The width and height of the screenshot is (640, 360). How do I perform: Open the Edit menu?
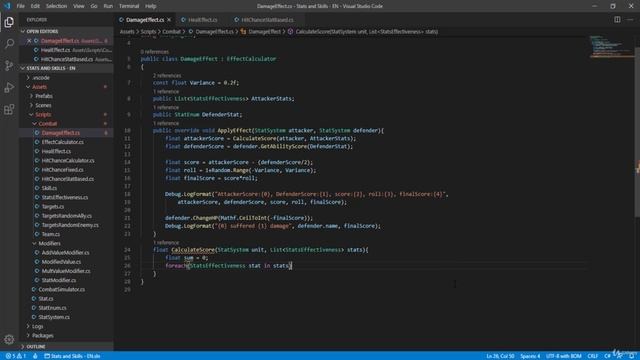35,6
